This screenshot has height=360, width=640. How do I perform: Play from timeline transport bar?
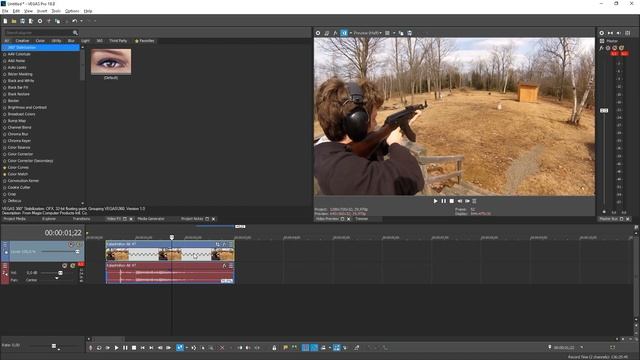116,348
